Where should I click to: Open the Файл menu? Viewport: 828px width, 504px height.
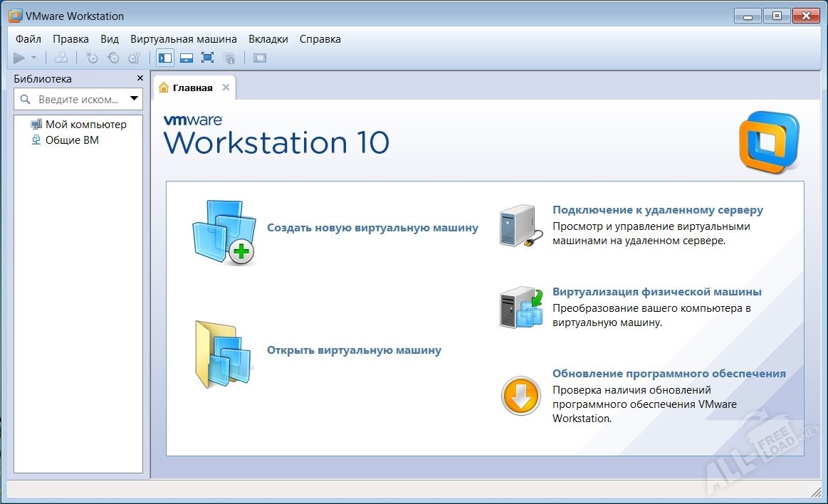(28, 39)
